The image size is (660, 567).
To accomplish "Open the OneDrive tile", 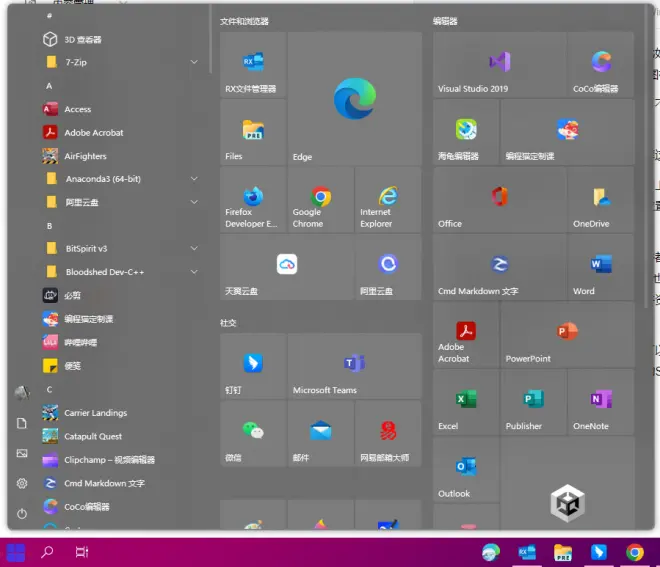I will 601,200.
